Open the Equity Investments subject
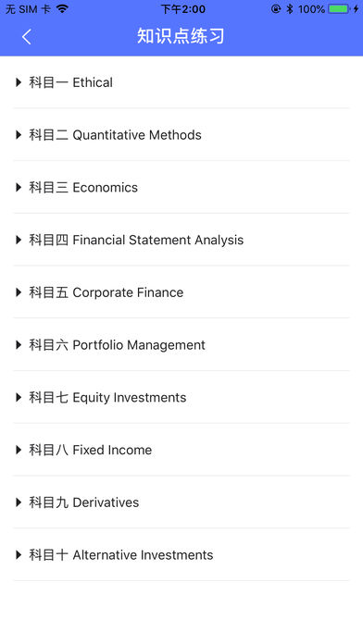This screenshot has height=644, width=363. pos(181,397)
